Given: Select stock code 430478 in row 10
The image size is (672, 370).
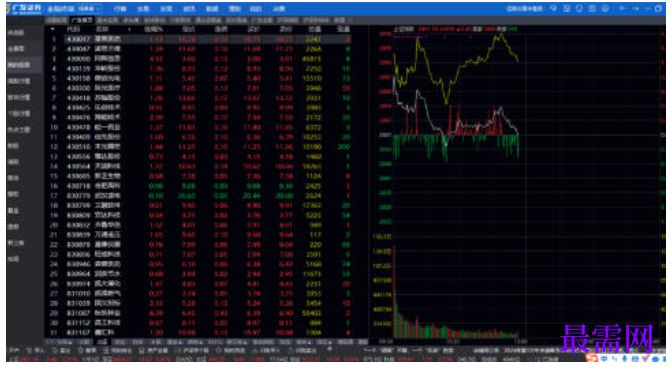Looking at the screenshot, I should coord(78,127).
